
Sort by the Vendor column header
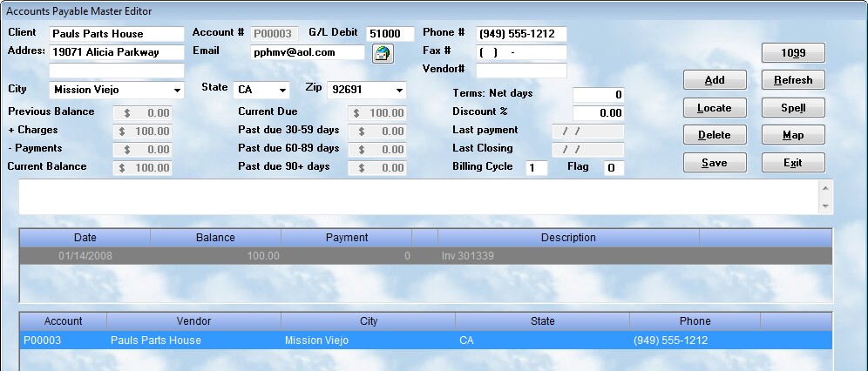193,321
